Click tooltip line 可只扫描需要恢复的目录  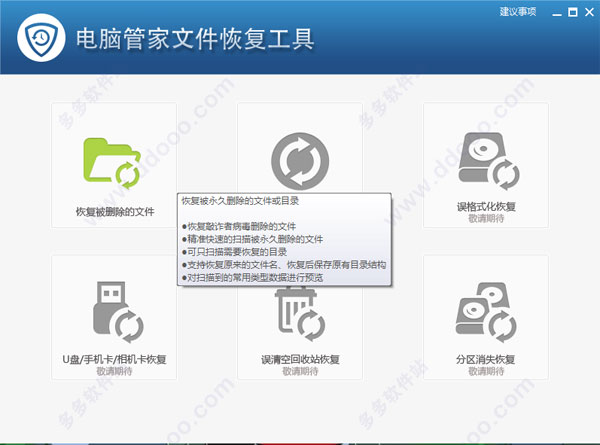[x=235, y=252]
